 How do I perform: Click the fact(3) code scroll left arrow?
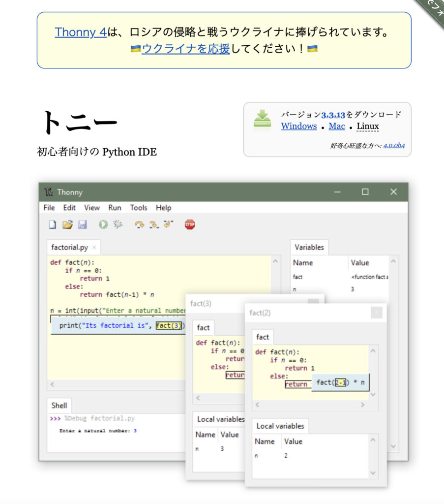coord(198,398)
